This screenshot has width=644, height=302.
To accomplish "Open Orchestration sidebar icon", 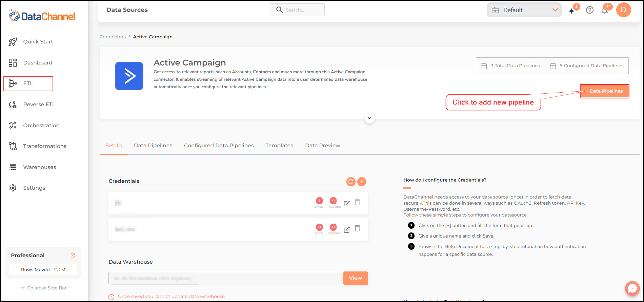I will [13, 125].
